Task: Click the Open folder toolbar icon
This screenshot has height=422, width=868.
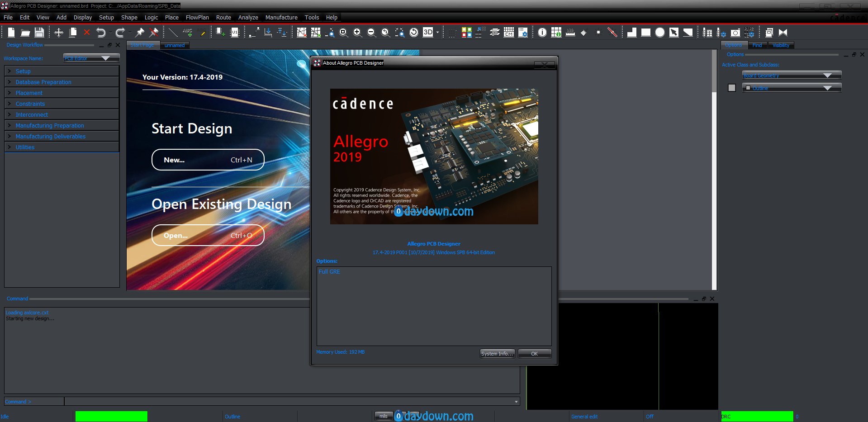Action: click(25, 33)
